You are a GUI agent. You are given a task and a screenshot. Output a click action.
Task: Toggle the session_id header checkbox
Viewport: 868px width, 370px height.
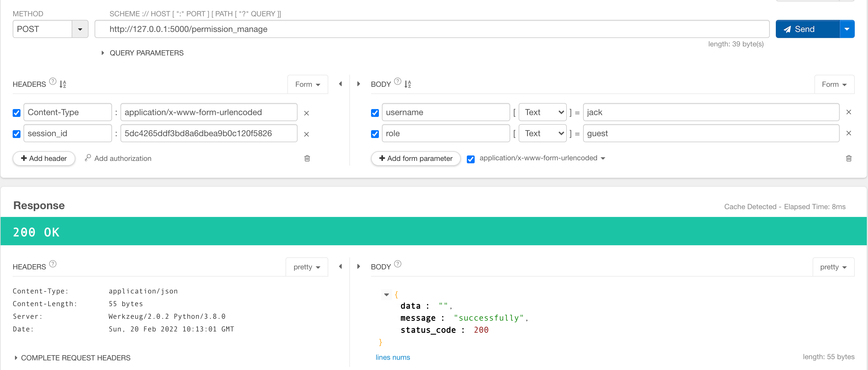pyautogui.click(x=17, y=133)
